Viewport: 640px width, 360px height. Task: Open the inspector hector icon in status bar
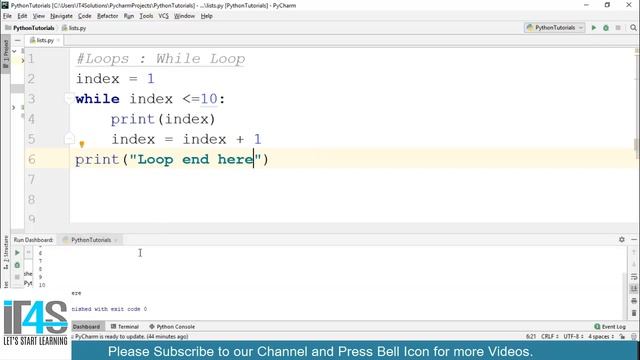[633, 337]
